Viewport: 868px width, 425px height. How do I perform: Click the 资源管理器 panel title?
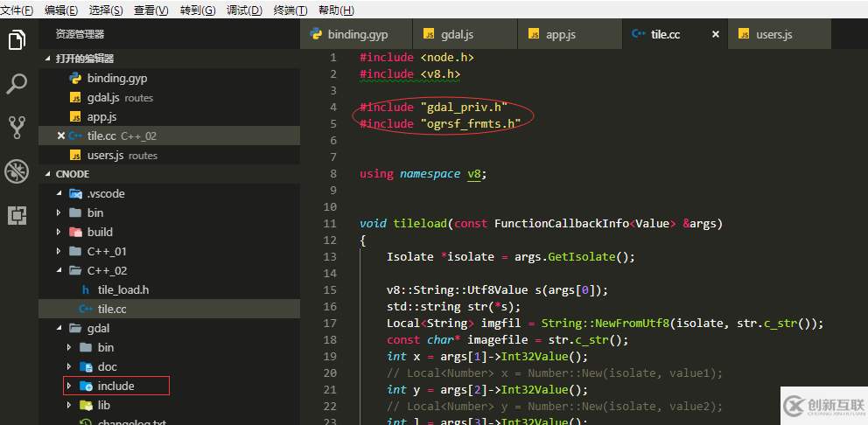click(80, 34)
